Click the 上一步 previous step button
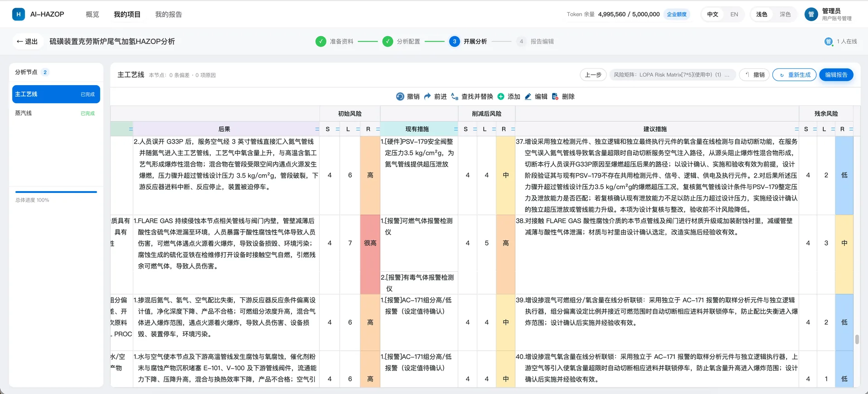The height and width of the screenshot is (394, 868). click(x=593, y=75)
